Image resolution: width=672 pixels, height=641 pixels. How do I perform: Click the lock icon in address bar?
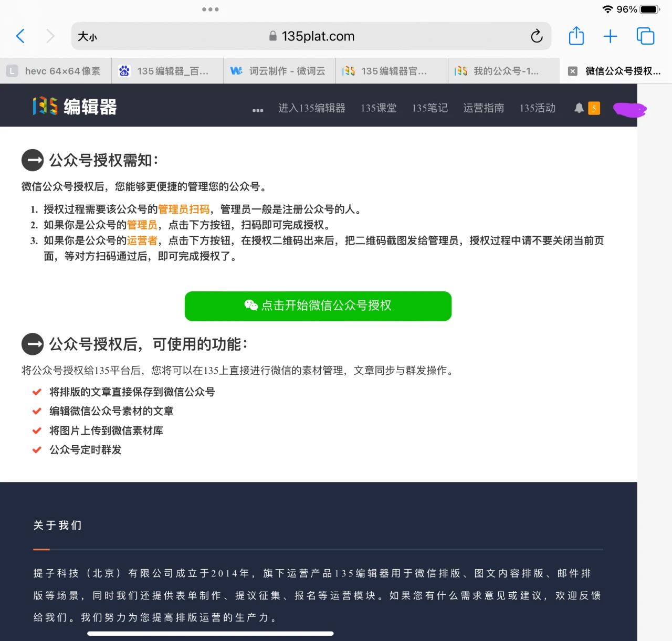click(x=273, y=36)
